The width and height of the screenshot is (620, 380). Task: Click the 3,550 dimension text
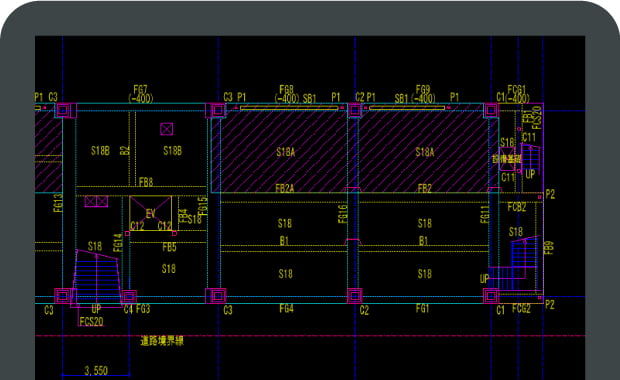(96, 371)
